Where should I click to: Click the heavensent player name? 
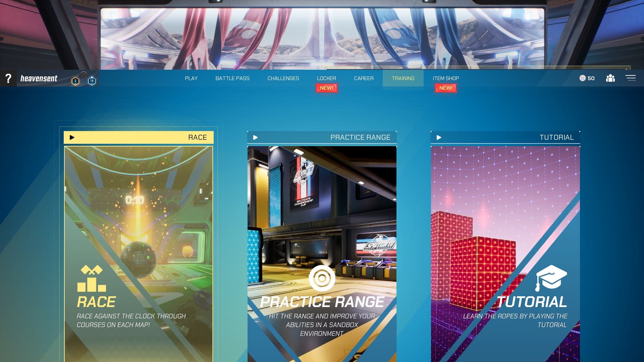tap(39, 78)
